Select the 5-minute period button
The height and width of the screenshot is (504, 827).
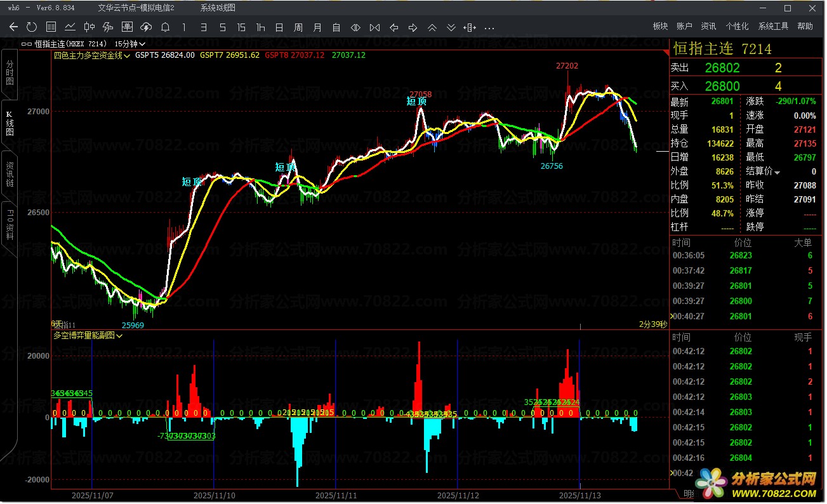tap(222, 27)
